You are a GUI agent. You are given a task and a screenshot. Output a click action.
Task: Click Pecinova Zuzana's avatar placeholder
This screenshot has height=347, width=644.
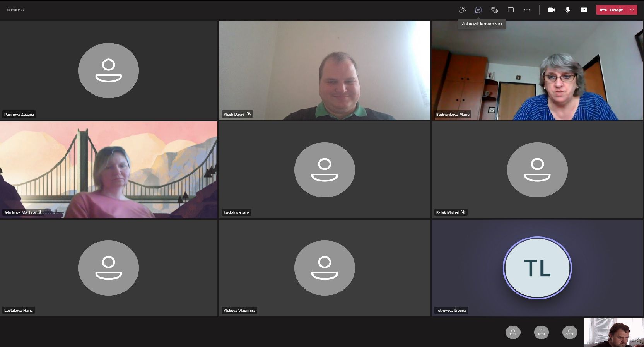click(x=108, y=70)
